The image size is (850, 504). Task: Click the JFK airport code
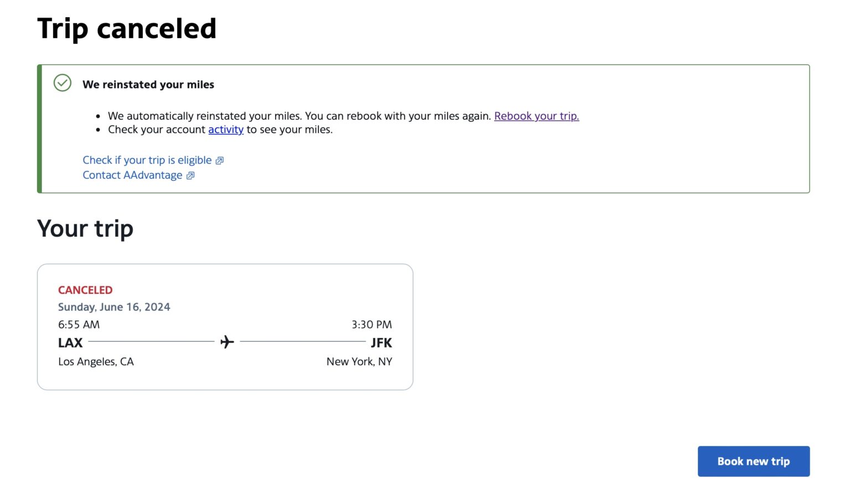point(382,342)
